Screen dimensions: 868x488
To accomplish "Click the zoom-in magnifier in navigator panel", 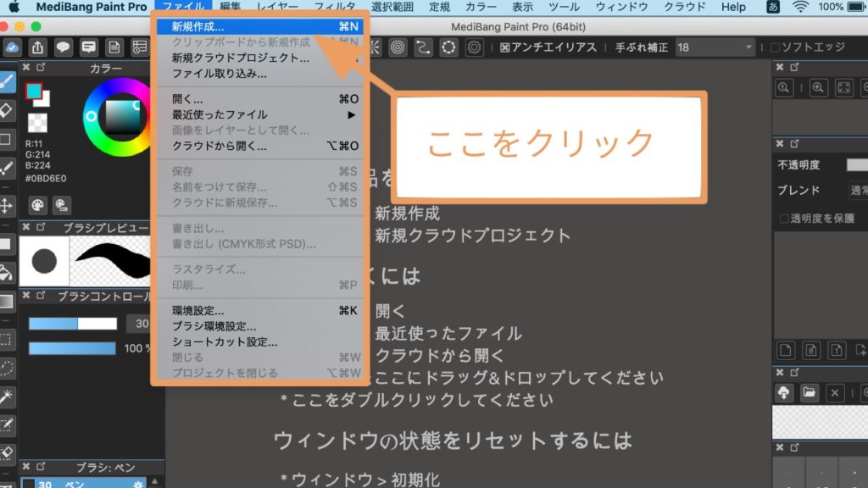I will pyautogui.click(x=817, y=88).
